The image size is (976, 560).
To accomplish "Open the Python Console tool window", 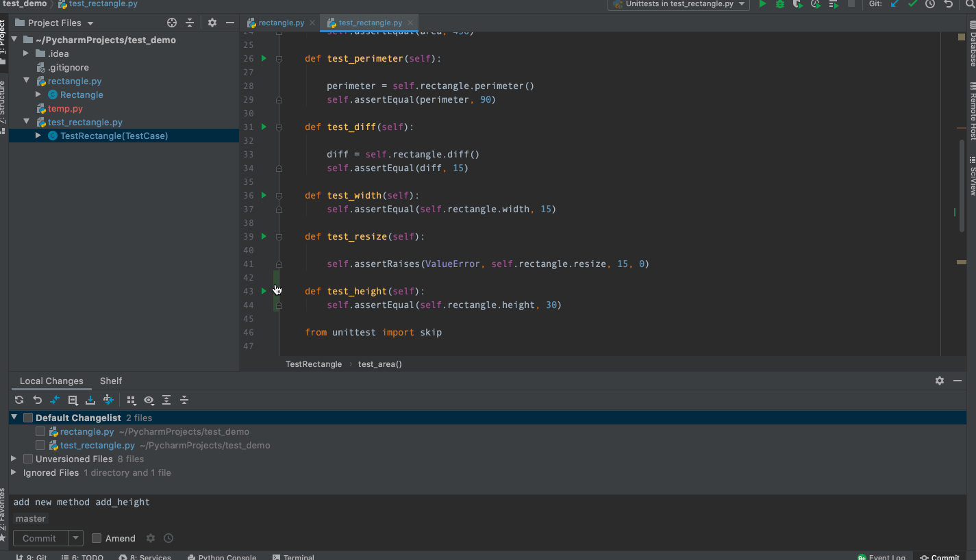I will point(222,557).
